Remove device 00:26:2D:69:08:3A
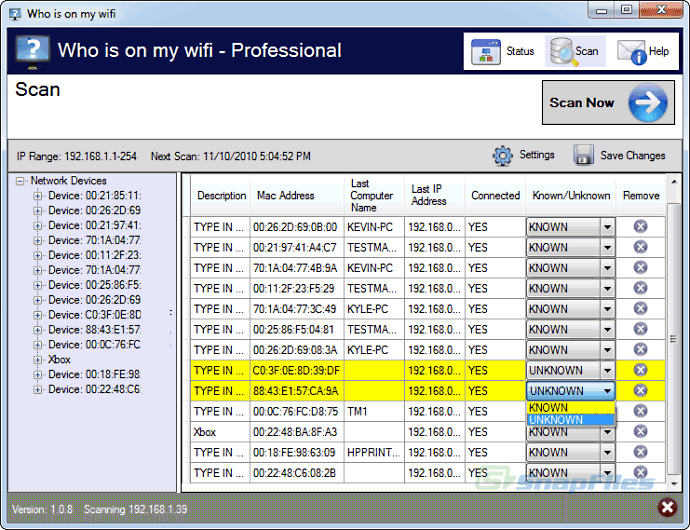 pyautogui.click(x=640, y=350)
